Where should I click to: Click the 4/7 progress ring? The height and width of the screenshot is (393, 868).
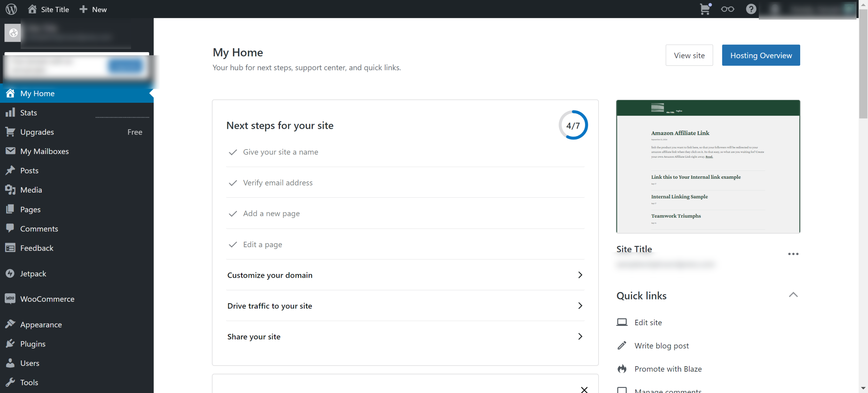573,125
